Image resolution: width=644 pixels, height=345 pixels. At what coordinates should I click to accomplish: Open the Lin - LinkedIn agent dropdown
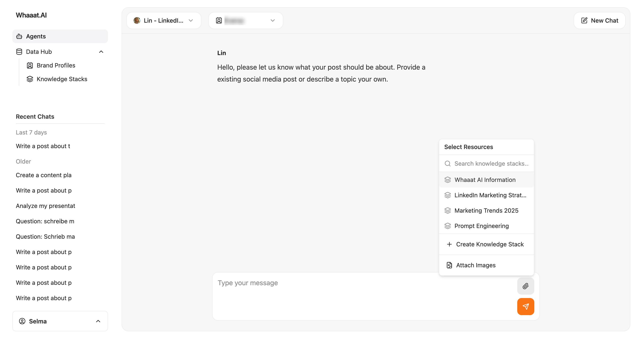163,20
